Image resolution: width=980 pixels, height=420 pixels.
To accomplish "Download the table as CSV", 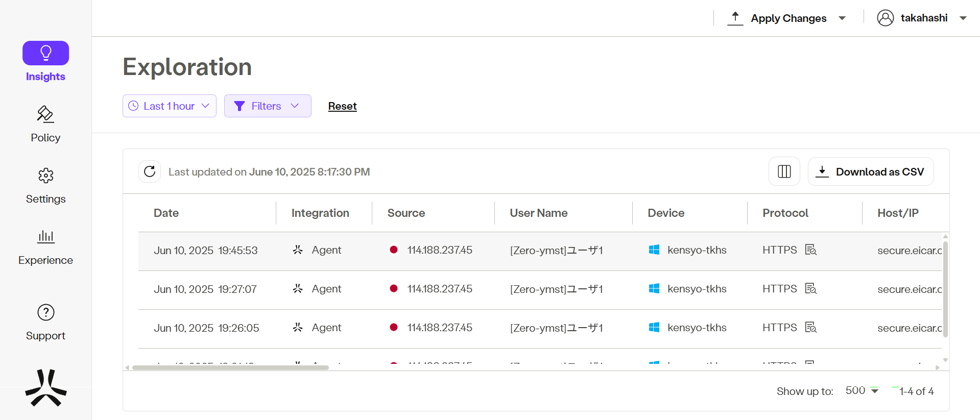I will 871,171.
